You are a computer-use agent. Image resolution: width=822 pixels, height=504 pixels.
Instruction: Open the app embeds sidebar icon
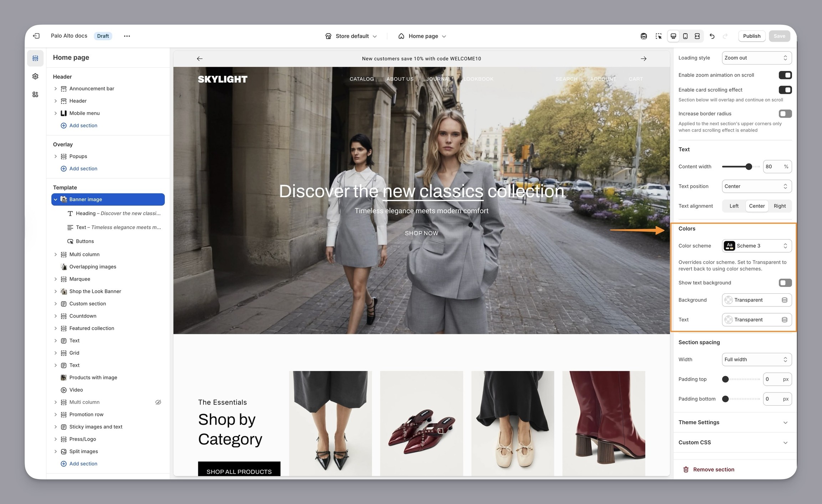coord(35,94)
